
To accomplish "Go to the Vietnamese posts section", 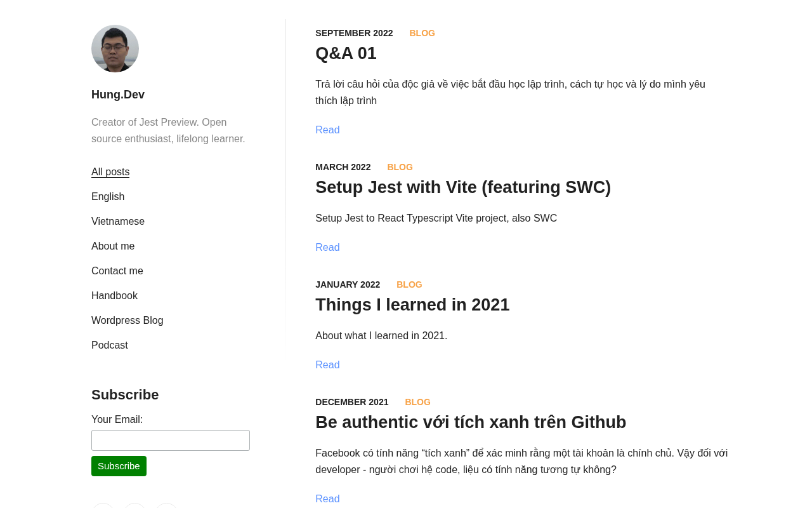I will click(x=118, y=222).
